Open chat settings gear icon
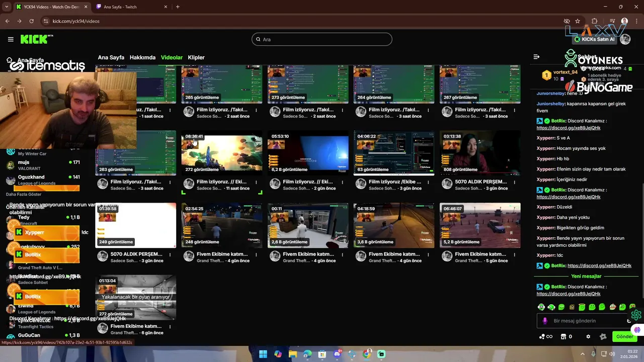 [588, 336]
